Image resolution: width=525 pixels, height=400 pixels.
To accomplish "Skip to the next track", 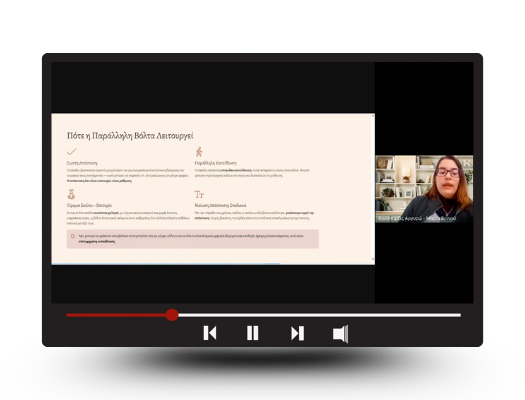I will (x=297, y=333).
